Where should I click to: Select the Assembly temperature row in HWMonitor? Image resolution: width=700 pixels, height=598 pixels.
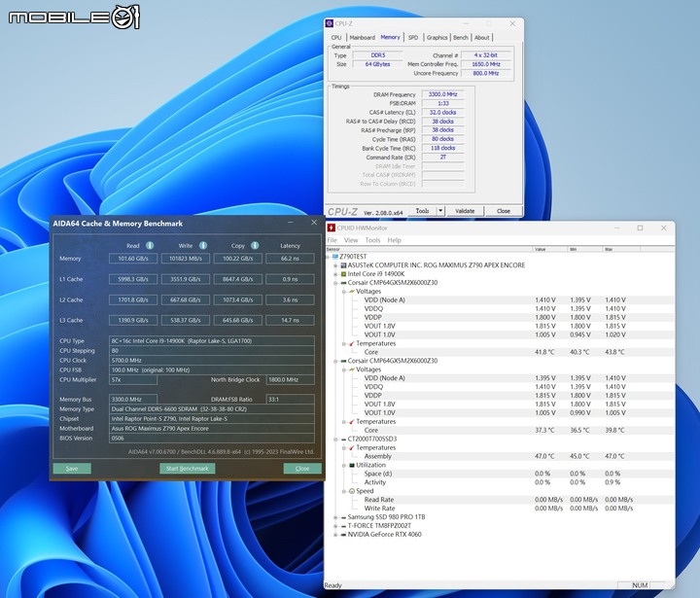pyautogui.click(x=500, y=456)
